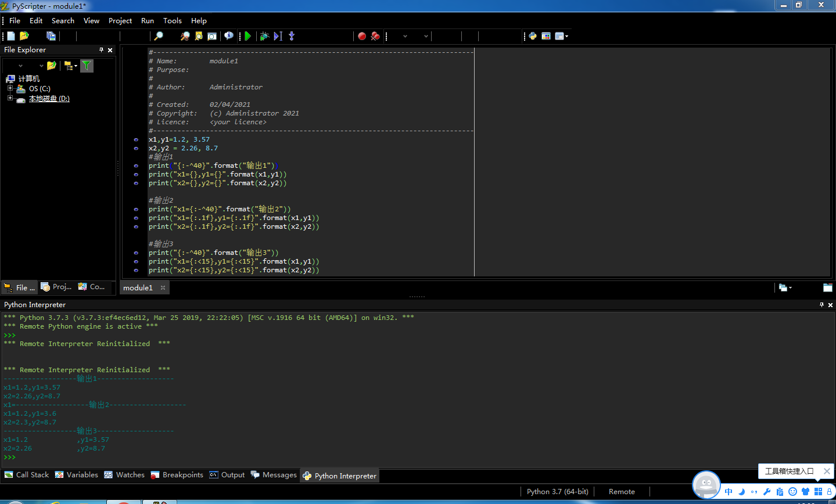
Task: Switch to File Explorer bottom tab
Action: (x=20, y=287)
